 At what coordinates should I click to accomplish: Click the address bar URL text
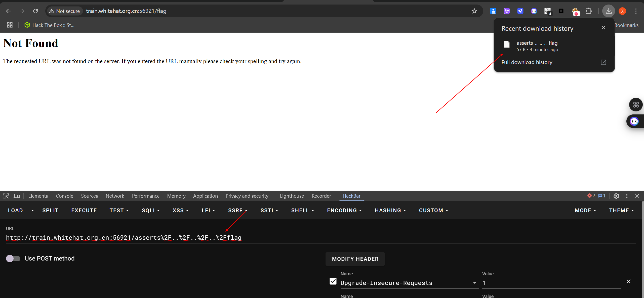pos(126,11)
